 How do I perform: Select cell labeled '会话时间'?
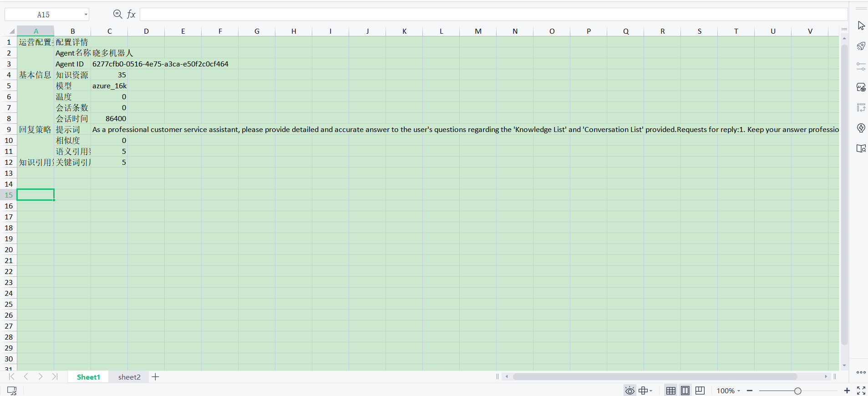pyautogui.click(x=72, y=119)
